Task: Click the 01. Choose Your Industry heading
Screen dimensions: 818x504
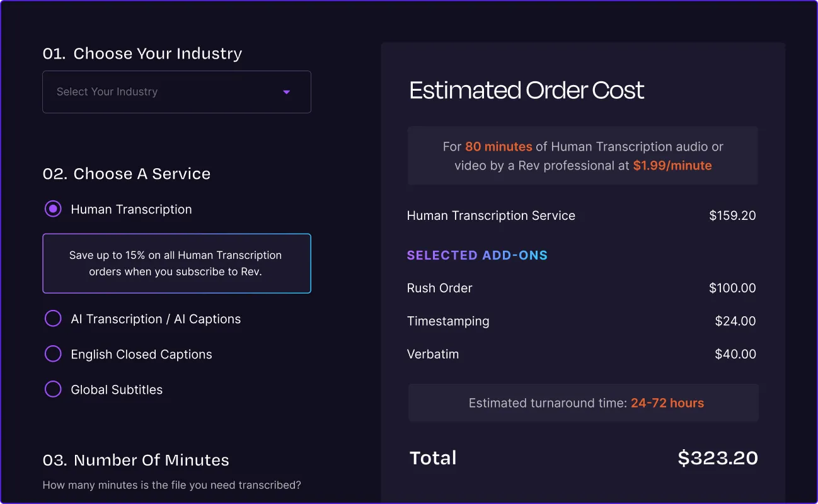Action: 142,54
